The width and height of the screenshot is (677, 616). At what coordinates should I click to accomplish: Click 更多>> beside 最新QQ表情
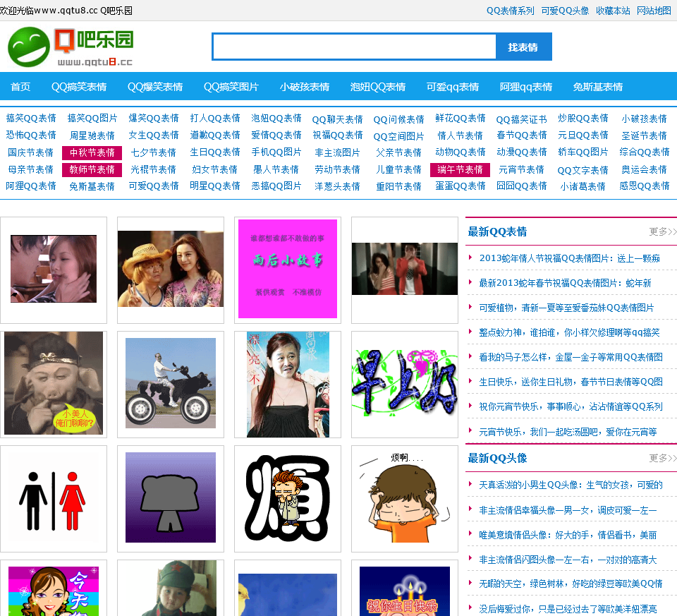tap(662, 232)
